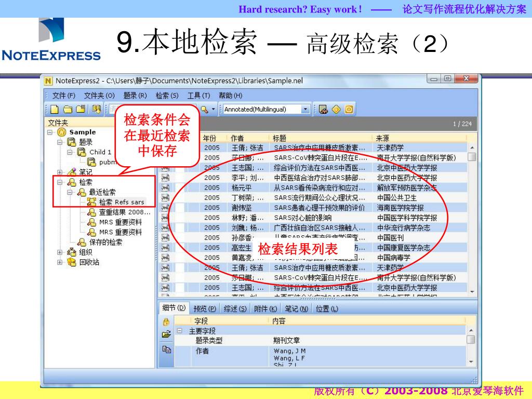The height and width of the screenshot is (399, 532).
Task: Open the Annotated(Multilingual) style dropdown
Action: [305, 109]
